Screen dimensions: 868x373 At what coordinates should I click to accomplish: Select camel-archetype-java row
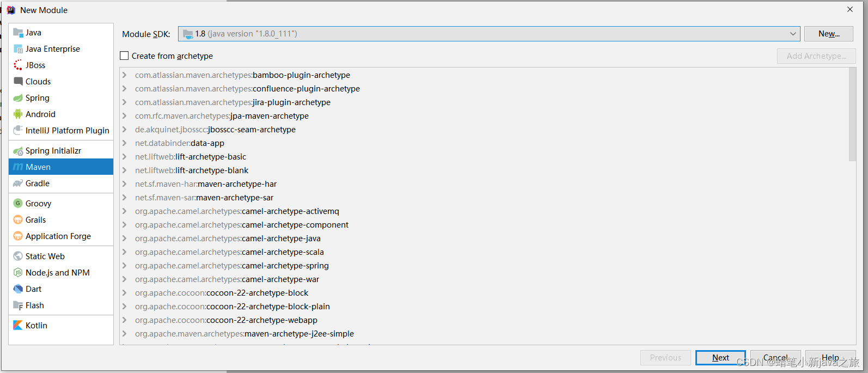point(484,239)
